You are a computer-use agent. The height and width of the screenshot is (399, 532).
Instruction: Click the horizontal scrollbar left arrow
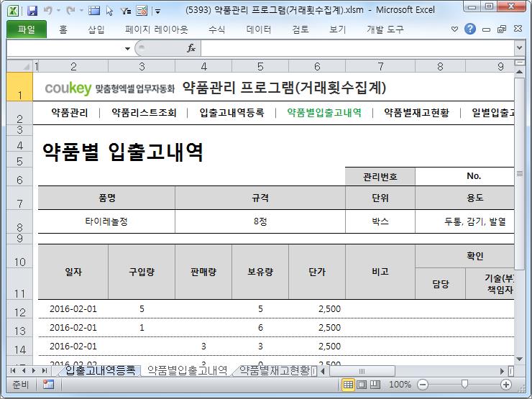(x=323, y=371)
